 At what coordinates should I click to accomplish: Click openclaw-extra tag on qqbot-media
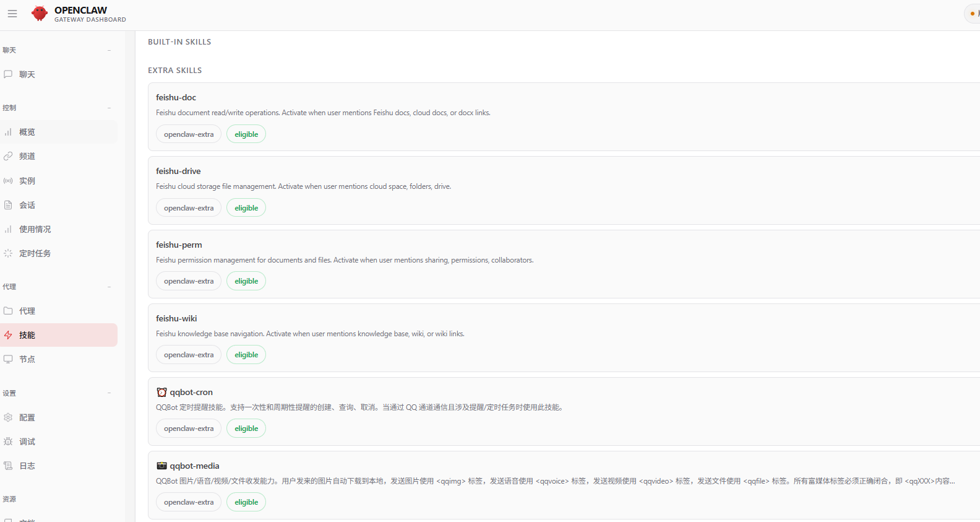pyautogui.click(x=189, y=502)
